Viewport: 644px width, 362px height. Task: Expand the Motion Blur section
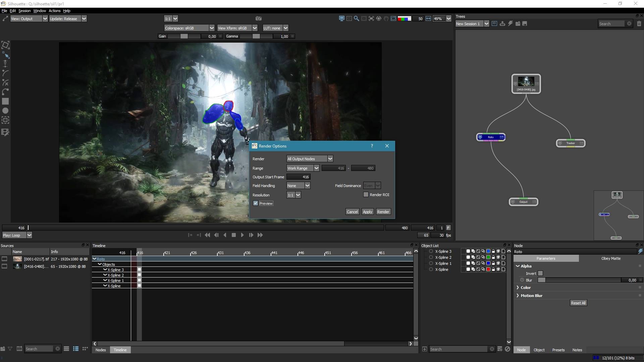coord(531,296)
